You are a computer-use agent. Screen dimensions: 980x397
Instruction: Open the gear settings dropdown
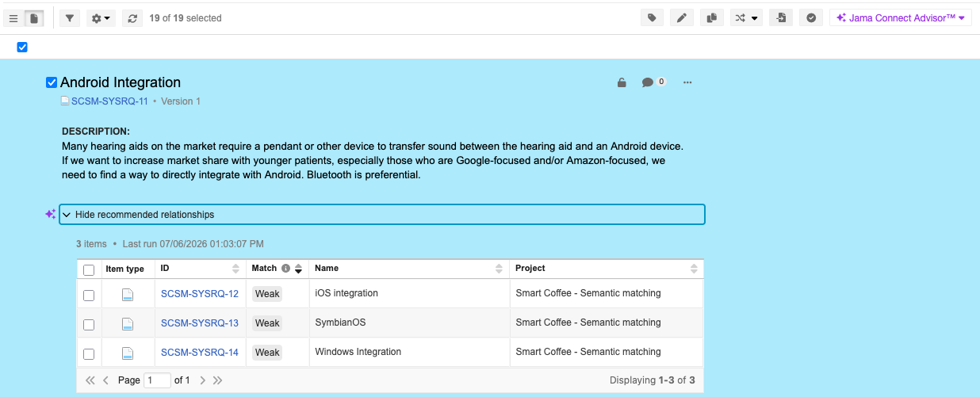101,17
